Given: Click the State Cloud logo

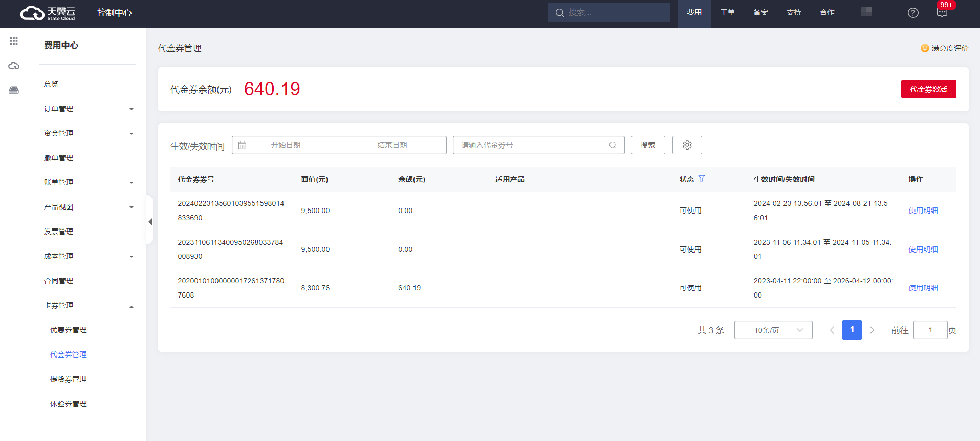Looking at the screenshot, I should pos(48,13).
